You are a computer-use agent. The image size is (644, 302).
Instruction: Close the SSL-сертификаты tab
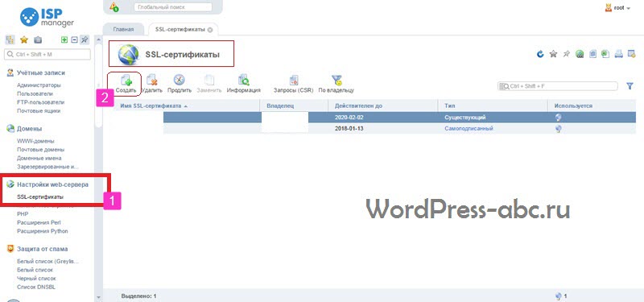(x=210, y=30)
